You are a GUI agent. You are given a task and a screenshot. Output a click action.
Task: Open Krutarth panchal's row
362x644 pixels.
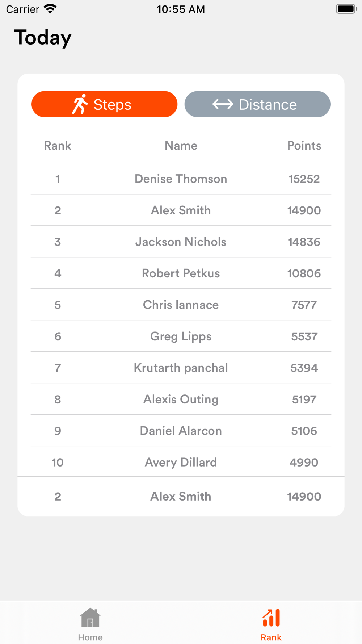(x=181, y=368)
